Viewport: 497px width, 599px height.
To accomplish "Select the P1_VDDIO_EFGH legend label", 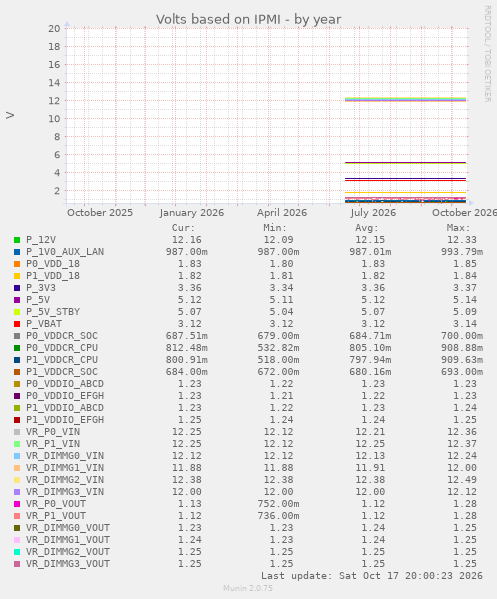I will [x=65, y=420].
